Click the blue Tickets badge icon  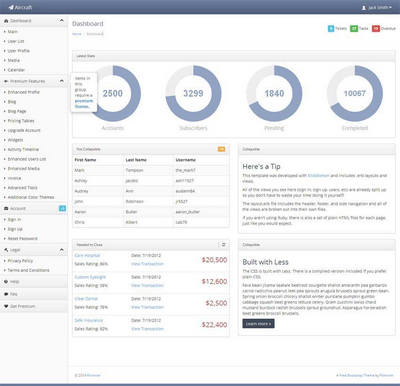[x=331, y=29]
